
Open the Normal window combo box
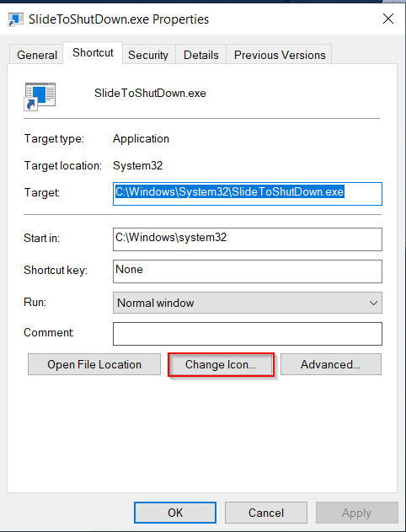248,303
